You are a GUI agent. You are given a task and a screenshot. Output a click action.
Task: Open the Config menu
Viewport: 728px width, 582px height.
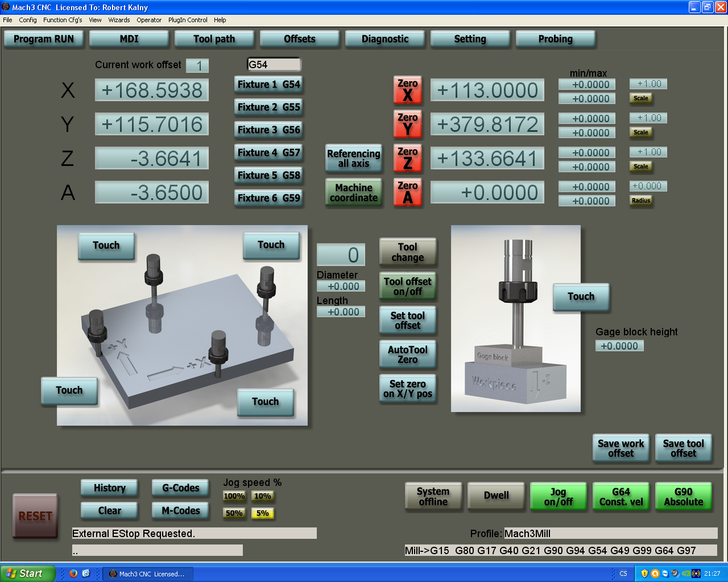tap(27, 20)
